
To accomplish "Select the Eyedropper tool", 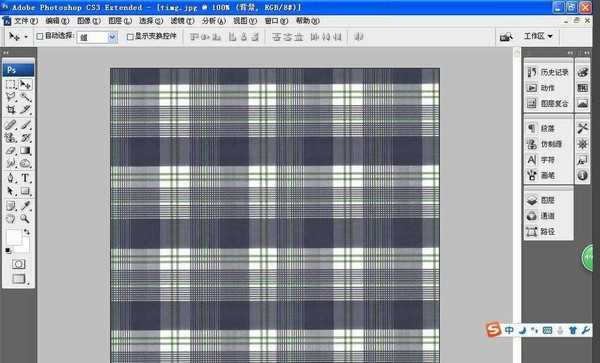I will pyautogui.click(x=26, y=206).
